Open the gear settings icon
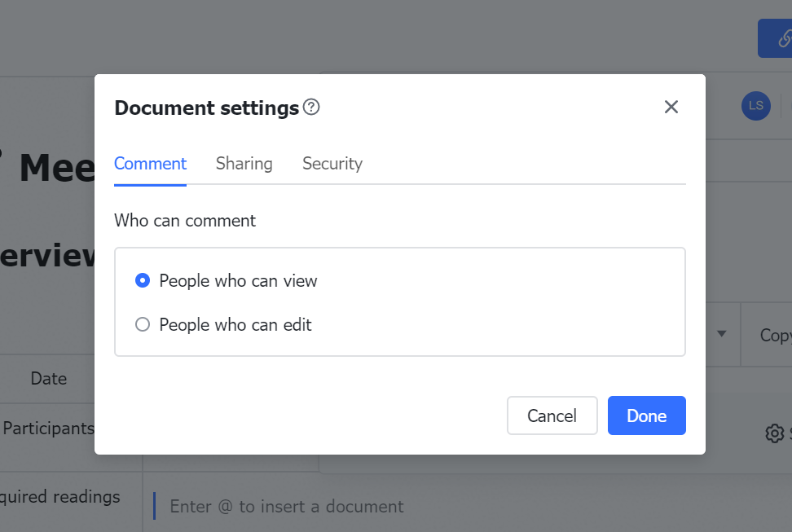 (774, 433)
